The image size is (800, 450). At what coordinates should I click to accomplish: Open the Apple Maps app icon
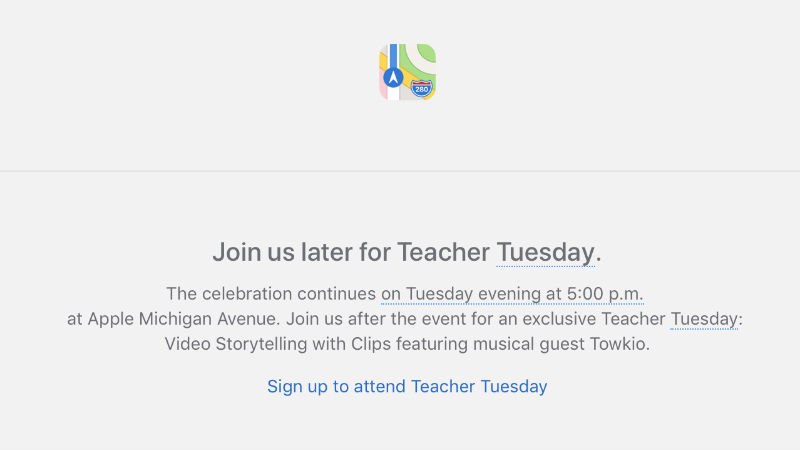(x=407, y=72)
